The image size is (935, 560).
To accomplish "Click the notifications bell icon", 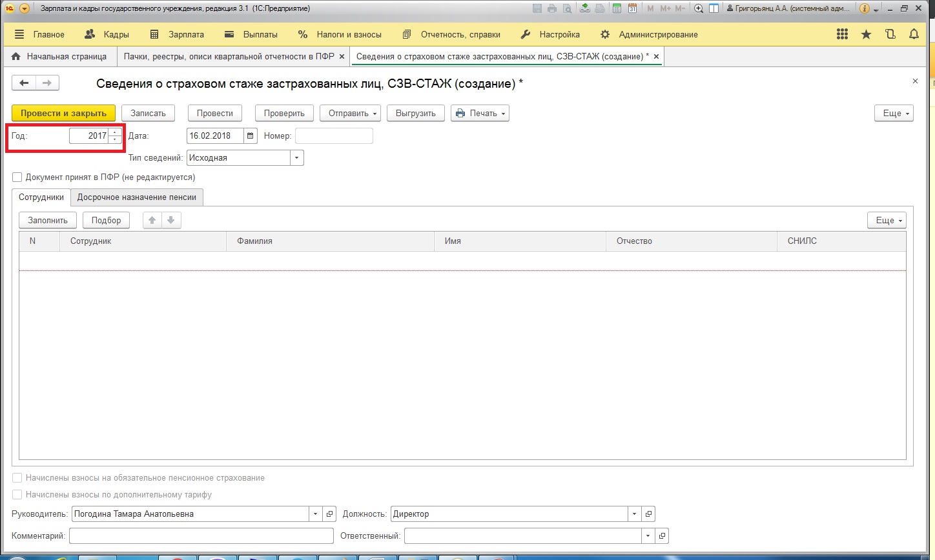I will point(914,34).
